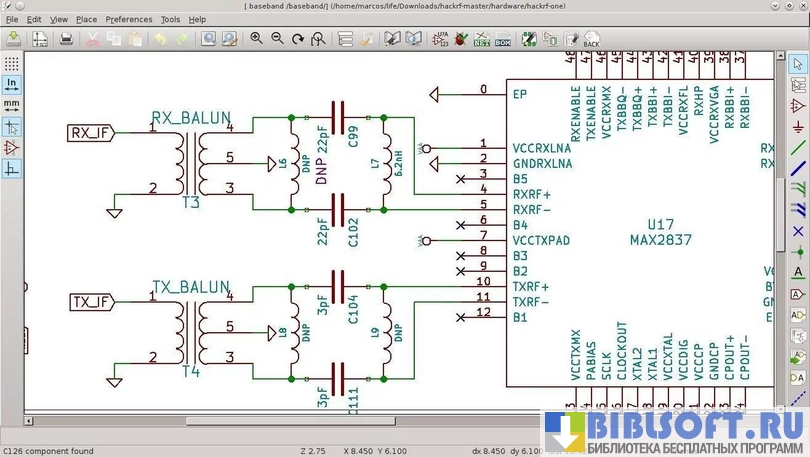Viewport: 810px width, 457px height.
Task: Click the Back import button
Action: pyautogui.click(x=591, y=39)
